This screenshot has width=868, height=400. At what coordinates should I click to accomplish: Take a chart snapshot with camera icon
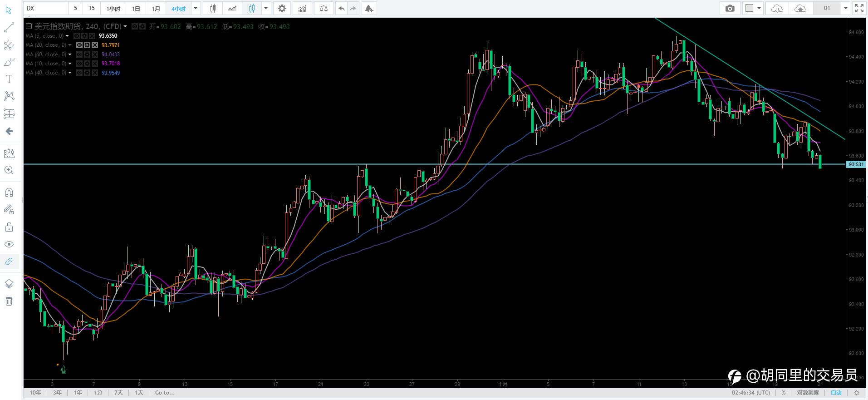[x=730, y=8]
